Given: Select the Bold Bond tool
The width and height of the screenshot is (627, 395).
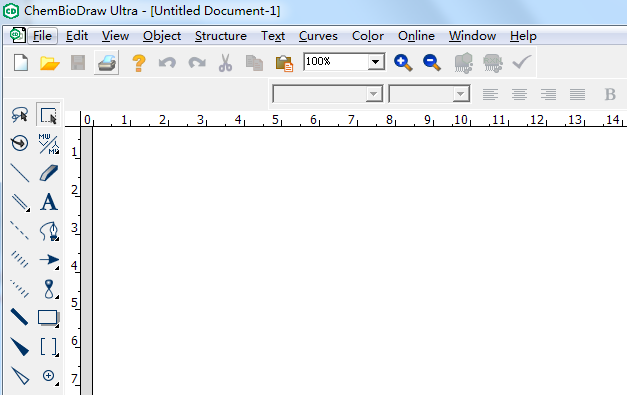Looking at the screenshot, I should point(19,317).
